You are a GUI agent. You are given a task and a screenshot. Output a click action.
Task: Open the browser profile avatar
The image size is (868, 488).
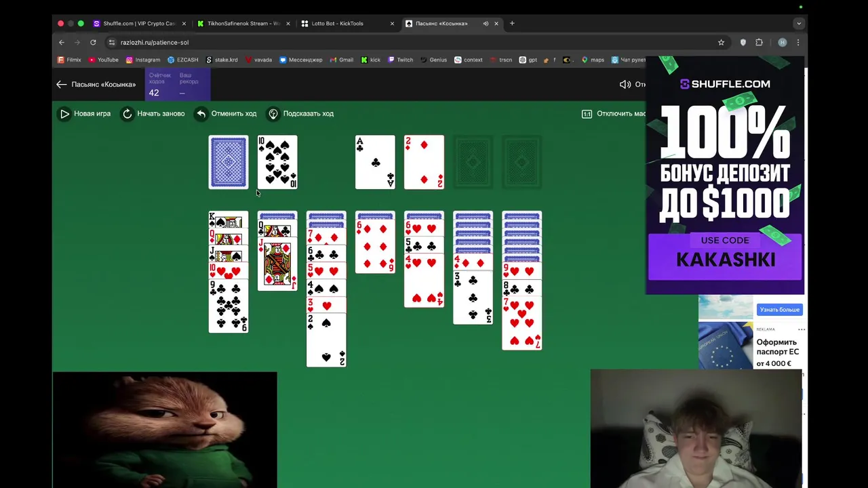click(782, 42)
